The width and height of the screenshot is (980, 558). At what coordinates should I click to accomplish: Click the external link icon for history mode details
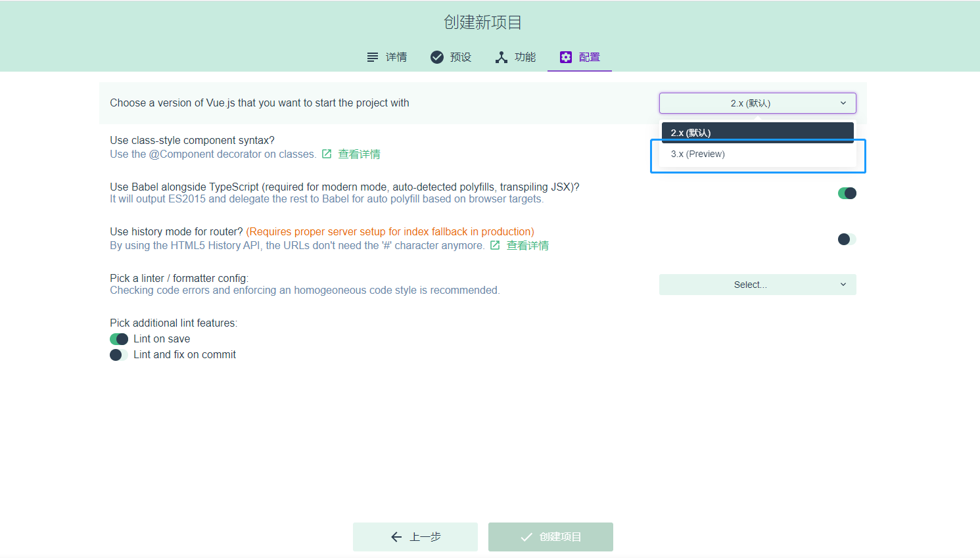[x=495, y=244]
